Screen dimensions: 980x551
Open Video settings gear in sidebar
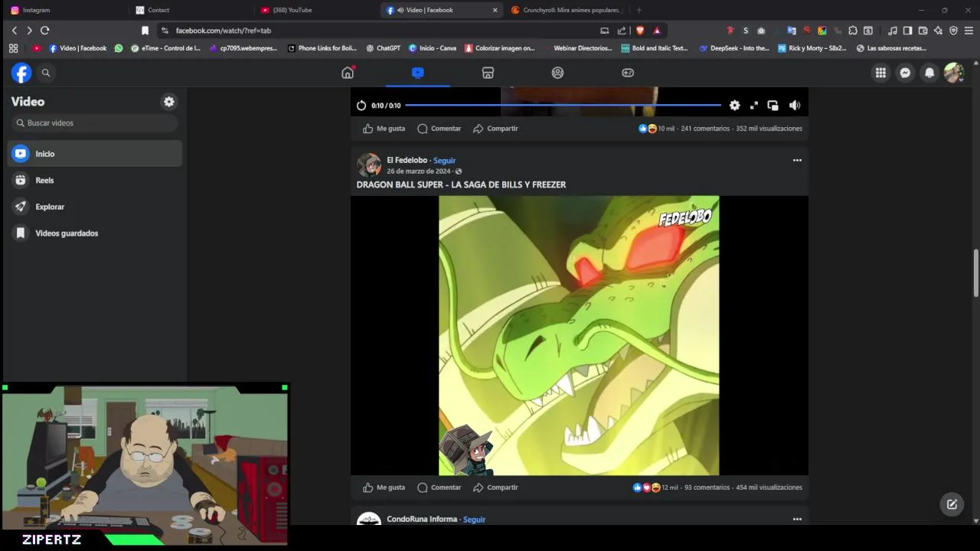(x=169, y=102)
